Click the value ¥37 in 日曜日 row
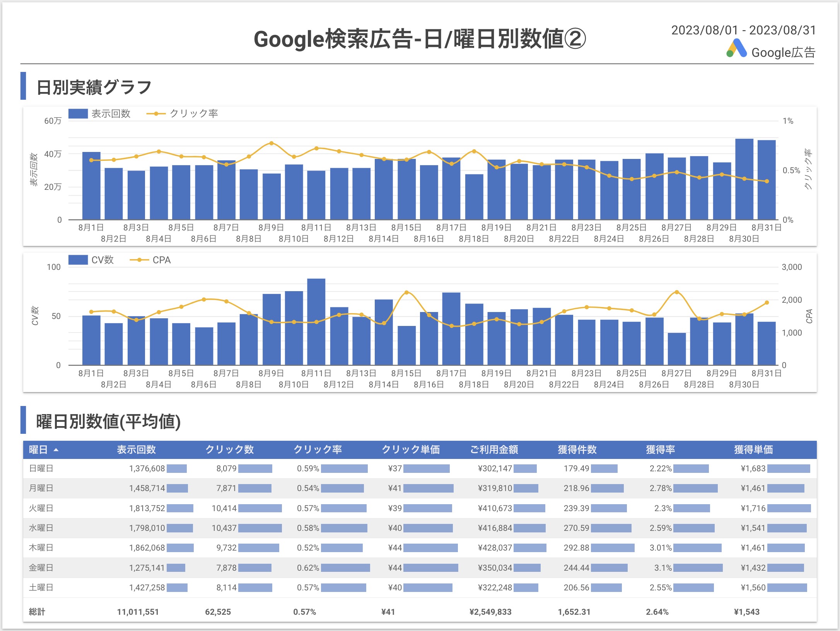840x631 pixels. click(395, 469)
